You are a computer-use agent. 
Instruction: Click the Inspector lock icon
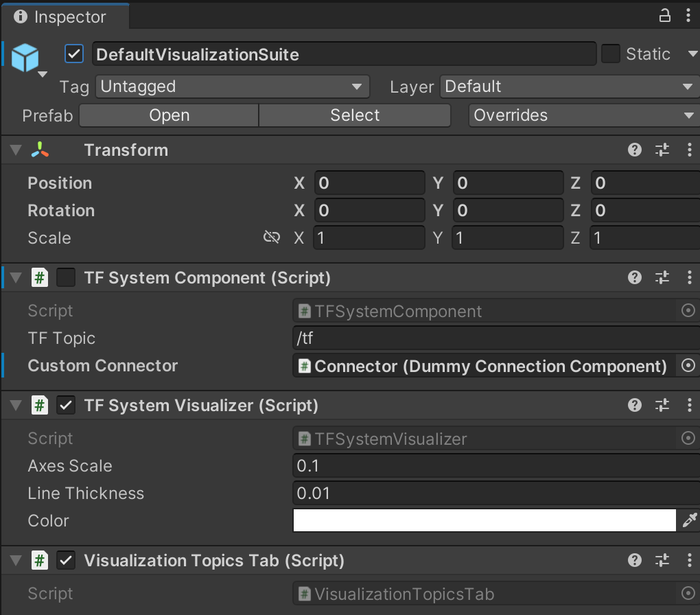coord(664,16)
